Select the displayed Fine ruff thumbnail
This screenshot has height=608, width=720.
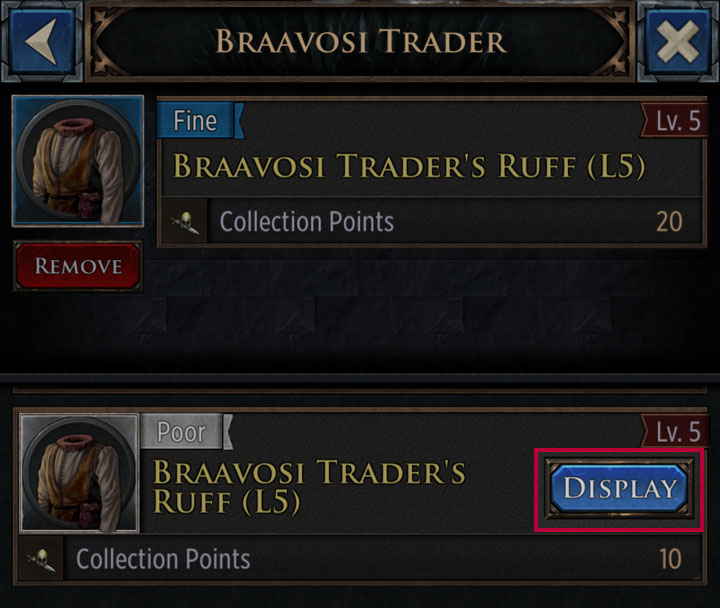click(77, 161)
